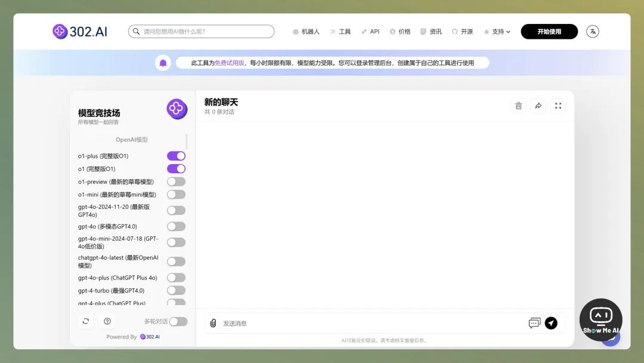Click the 发送消息 message input
The image size is (644, 363).
[373, 323]
